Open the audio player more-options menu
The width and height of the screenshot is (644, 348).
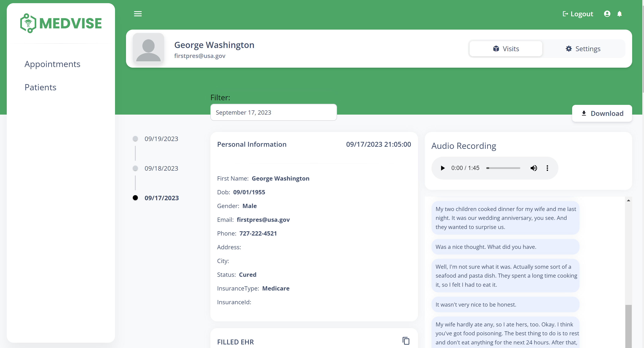click(547, 168)
